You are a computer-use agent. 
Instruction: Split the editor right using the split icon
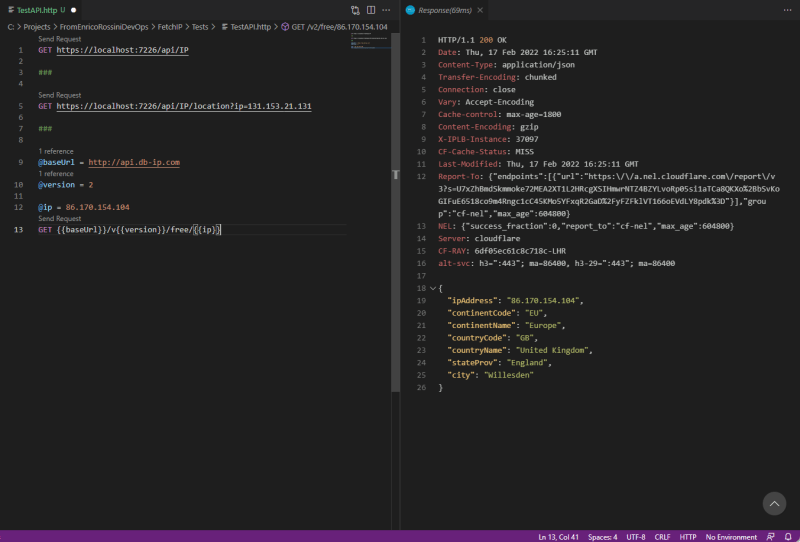click(x=371, y=10)
